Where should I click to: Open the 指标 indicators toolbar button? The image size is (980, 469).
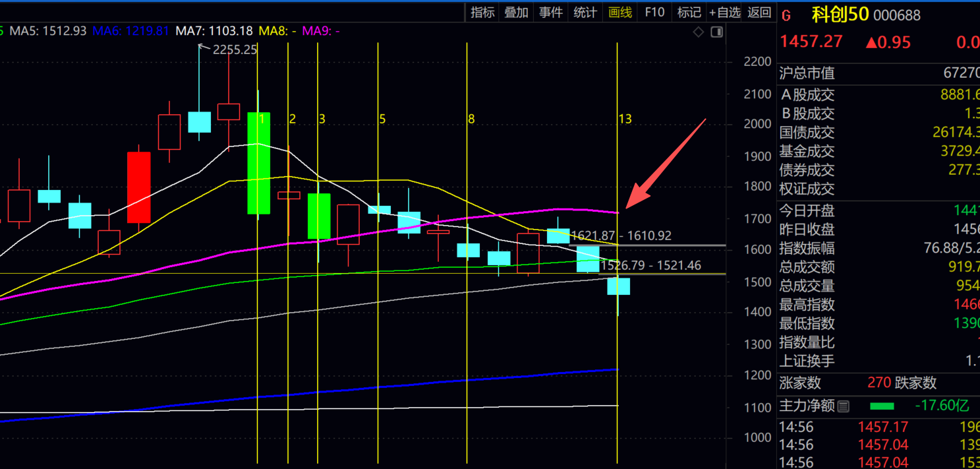(x=482, y=12)
